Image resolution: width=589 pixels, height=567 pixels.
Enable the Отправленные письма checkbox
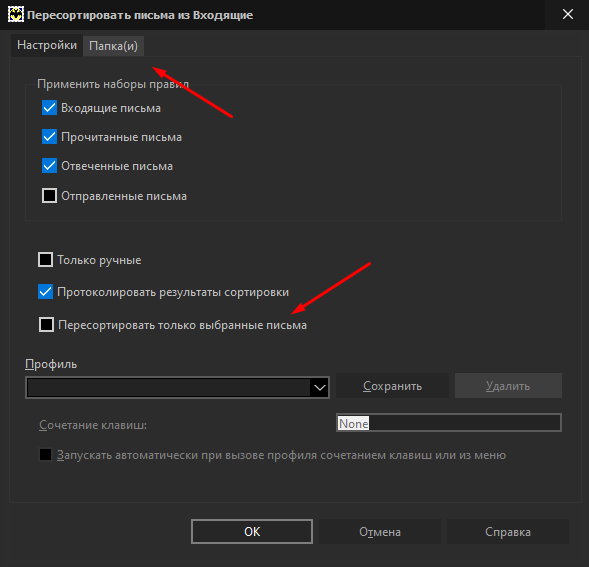tap(49, 196)
